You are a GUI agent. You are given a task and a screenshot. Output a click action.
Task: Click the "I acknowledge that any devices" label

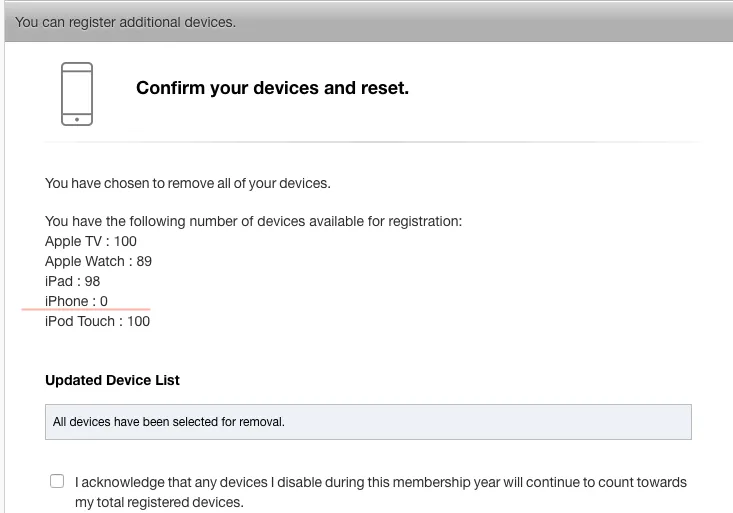380,482
